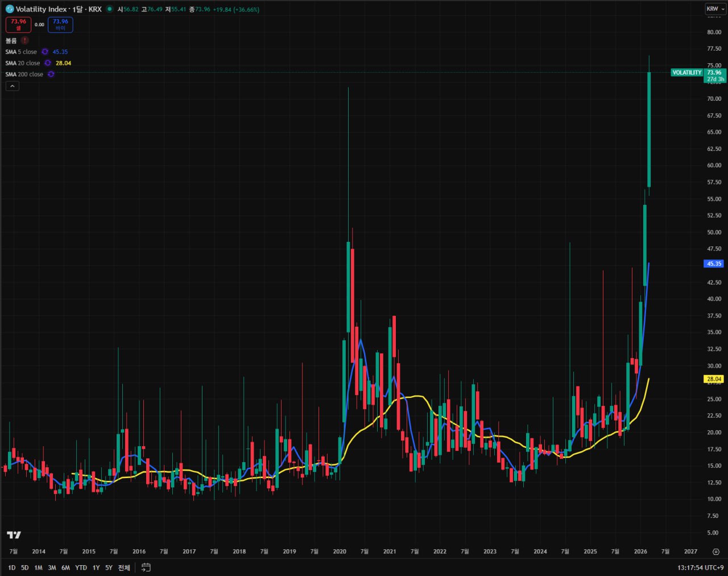Click the VOLATILITY label on price scale
The image size is (728, 576).
[686, 72]
